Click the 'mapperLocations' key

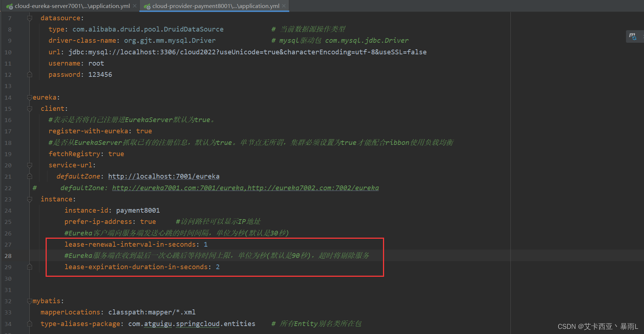point(70,312)
